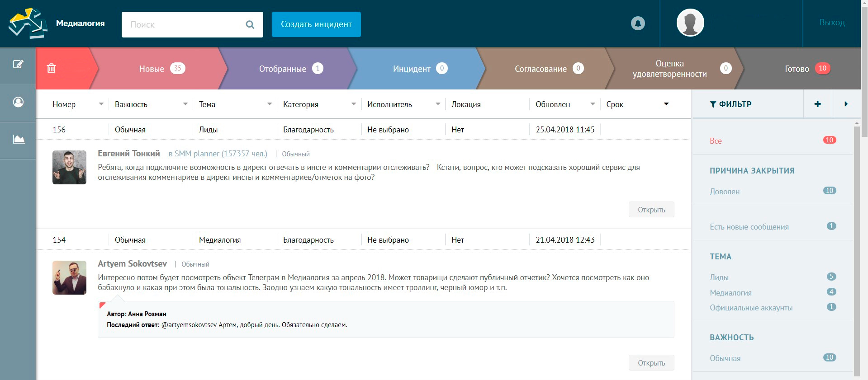The image size is (868, 380).
Task: Open the Тема column dropdown
Action: tap(270, 104)
